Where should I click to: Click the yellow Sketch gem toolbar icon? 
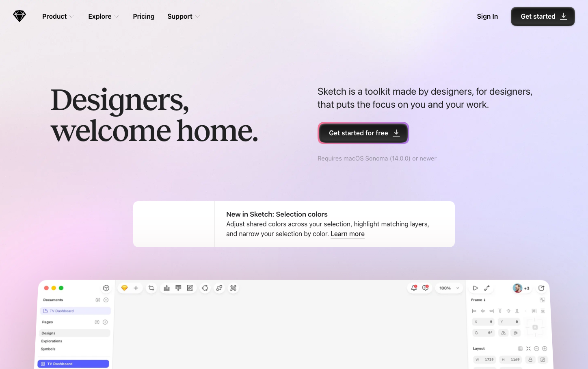click(x=125, y=288)
